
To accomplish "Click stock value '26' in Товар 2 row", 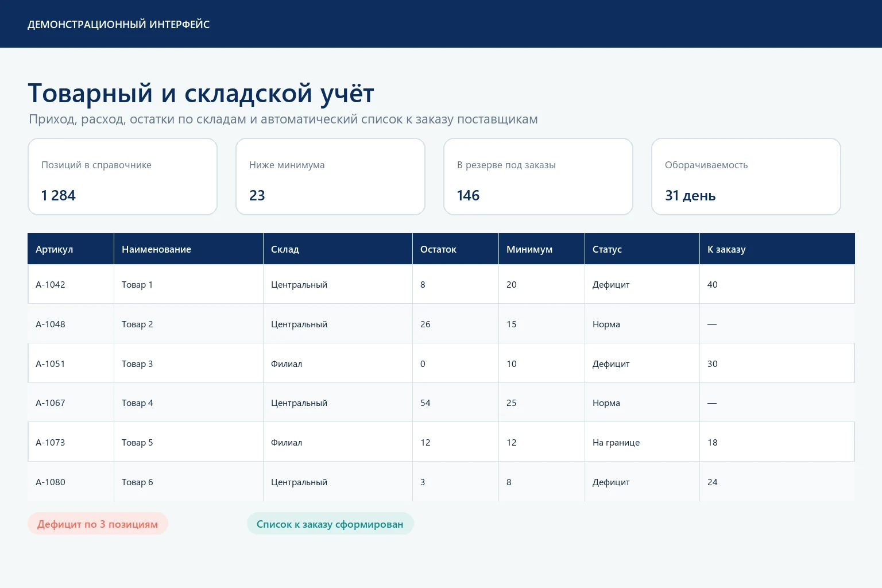I will 425,324.
